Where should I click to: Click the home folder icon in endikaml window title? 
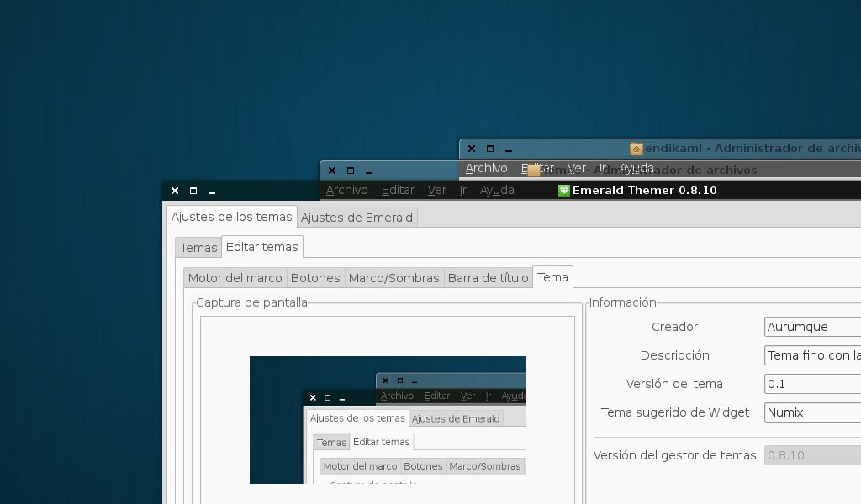pos(636,149)
